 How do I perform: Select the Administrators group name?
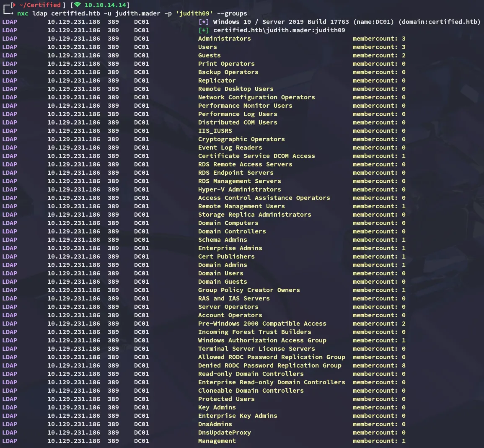pyautogui.click(x=224, y=39)
